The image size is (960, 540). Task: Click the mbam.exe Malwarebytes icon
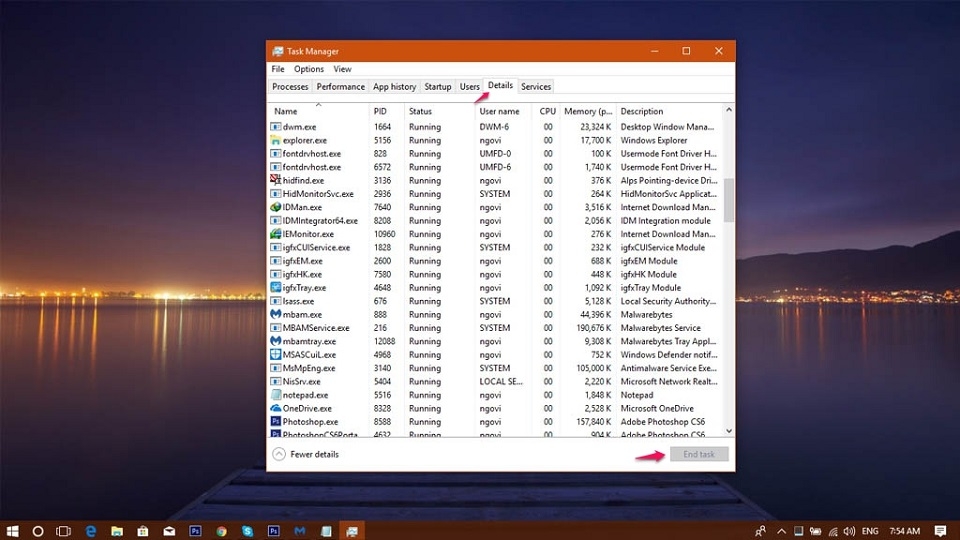276,314
